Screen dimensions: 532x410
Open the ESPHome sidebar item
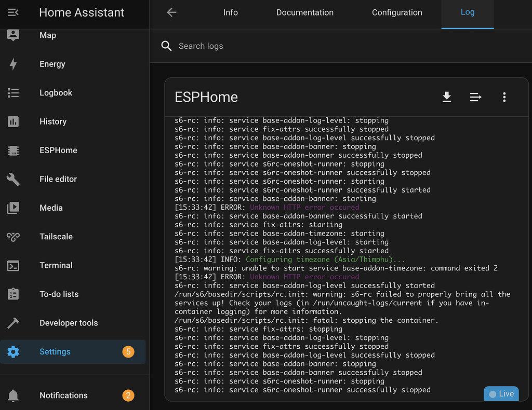click(58, 150)
